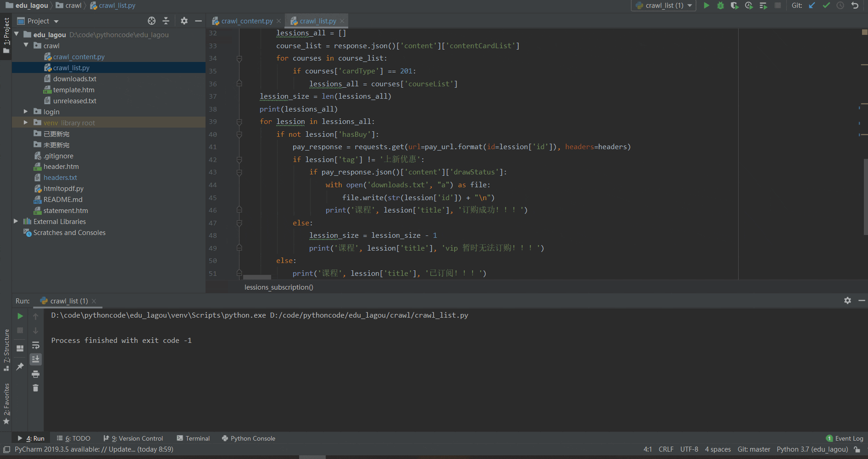Clear the Run console with the trash icon
Screen dimensions: 868x459
[x=36, y=388]
